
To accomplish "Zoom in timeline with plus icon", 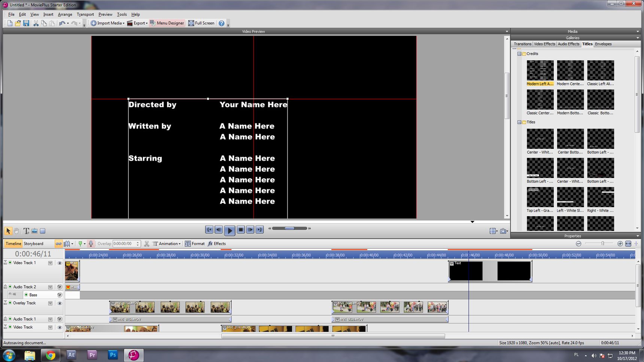I will tap(620, 243).
